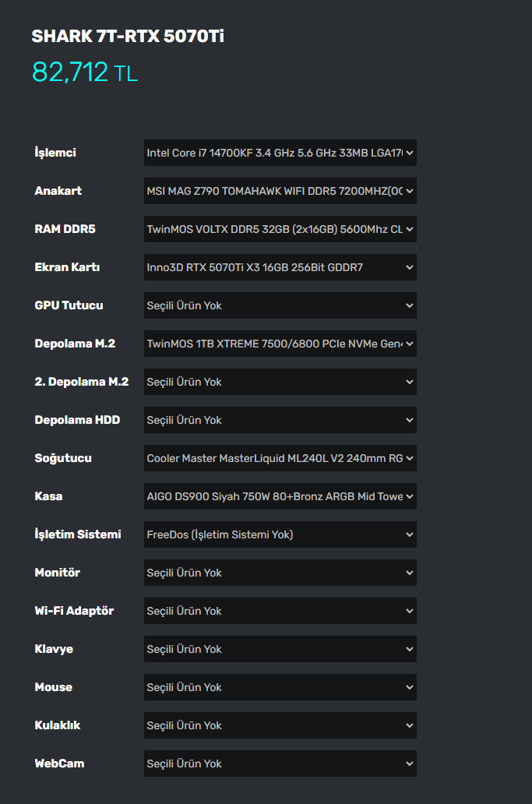Expand the Soğutucu cooler dropdown

point(280,458)
